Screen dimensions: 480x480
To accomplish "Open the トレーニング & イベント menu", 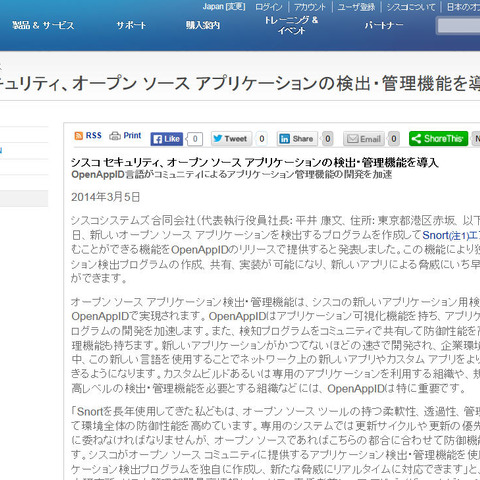I will [x=291, y=25].
